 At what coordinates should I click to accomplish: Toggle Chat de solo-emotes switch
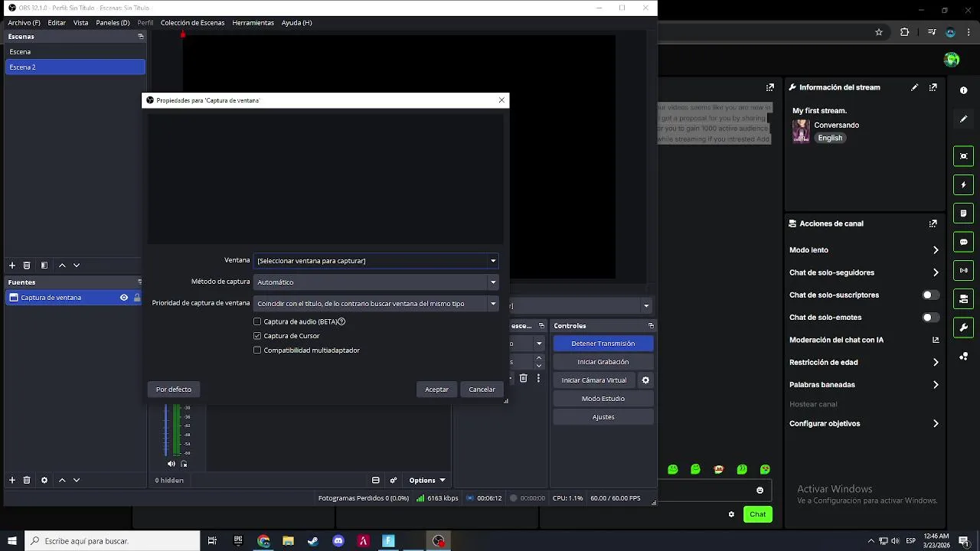pyautogui.click(x=930, y=318)
